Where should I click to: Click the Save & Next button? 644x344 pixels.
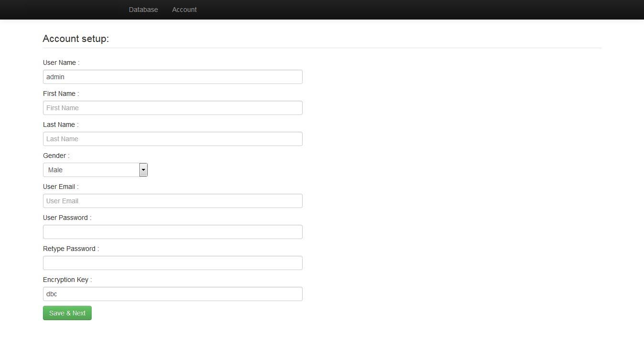pyautogui.click(x=67, y=313)
